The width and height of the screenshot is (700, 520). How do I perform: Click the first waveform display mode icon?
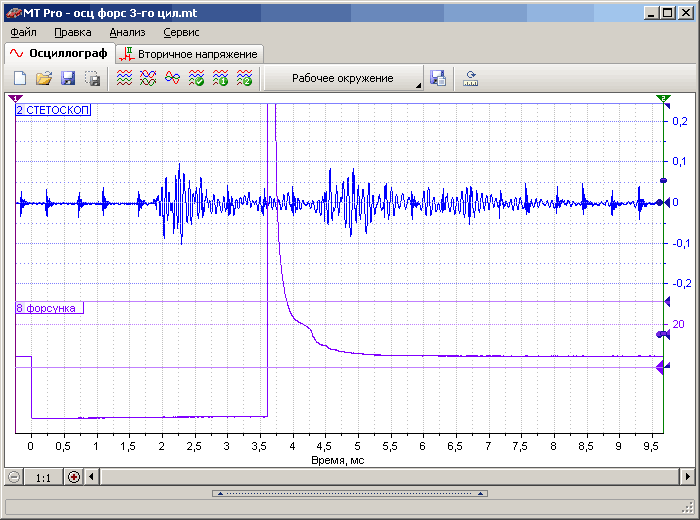coord(124,78)
